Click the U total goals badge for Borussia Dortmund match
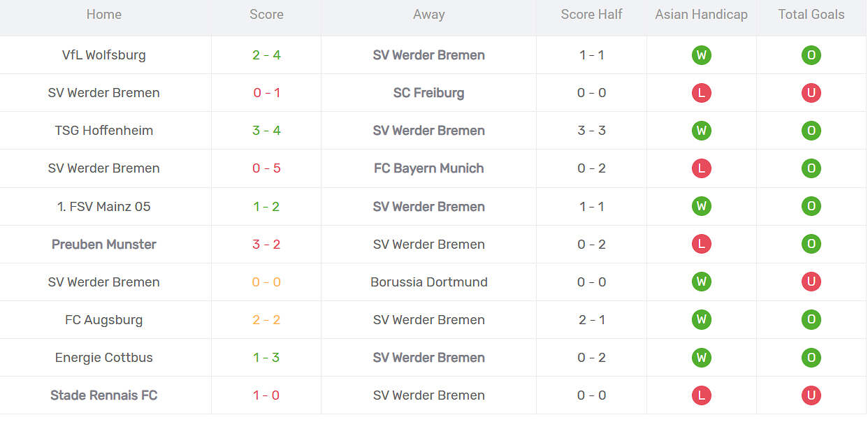Viewport: 868px width, 422px height. (x=811, y=282)
